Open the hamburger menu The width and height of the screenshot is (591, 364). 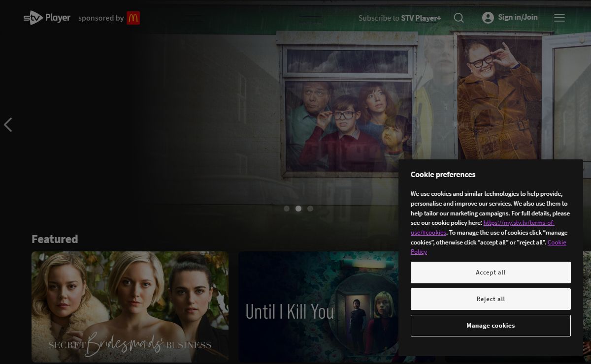559,18
